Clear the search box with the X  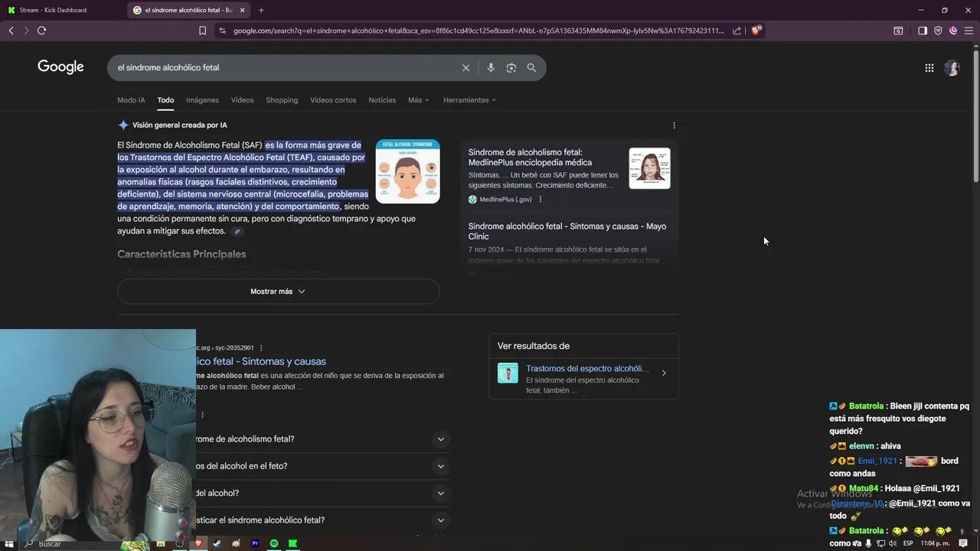pos(465,67)
